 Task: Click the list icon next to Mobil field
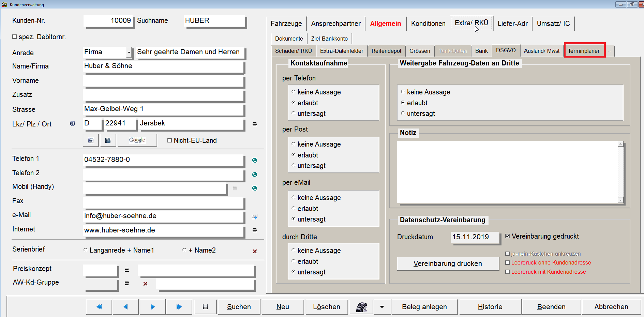click(235, 188)
